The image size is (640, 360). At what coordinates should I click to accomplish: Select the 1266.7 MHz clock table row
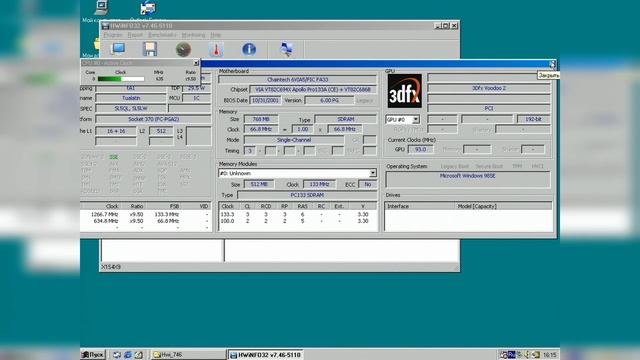pos(145,214)
